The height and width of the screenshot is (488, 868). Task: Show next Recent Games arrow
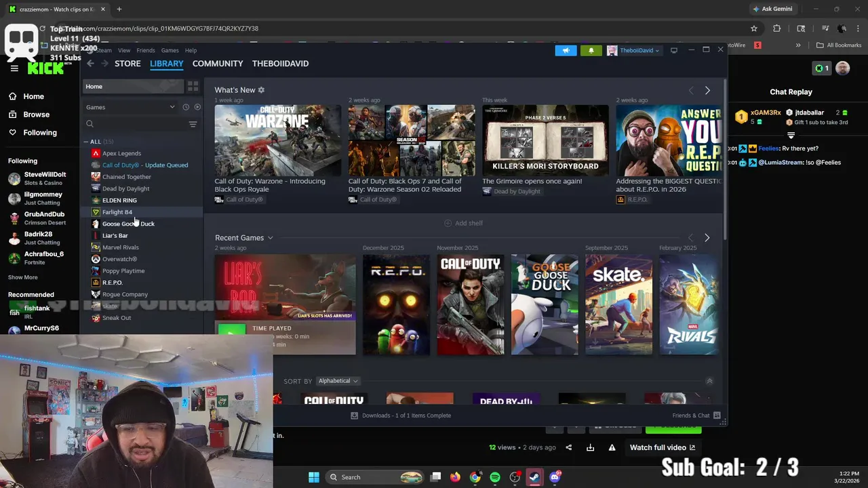coord(707,238)
